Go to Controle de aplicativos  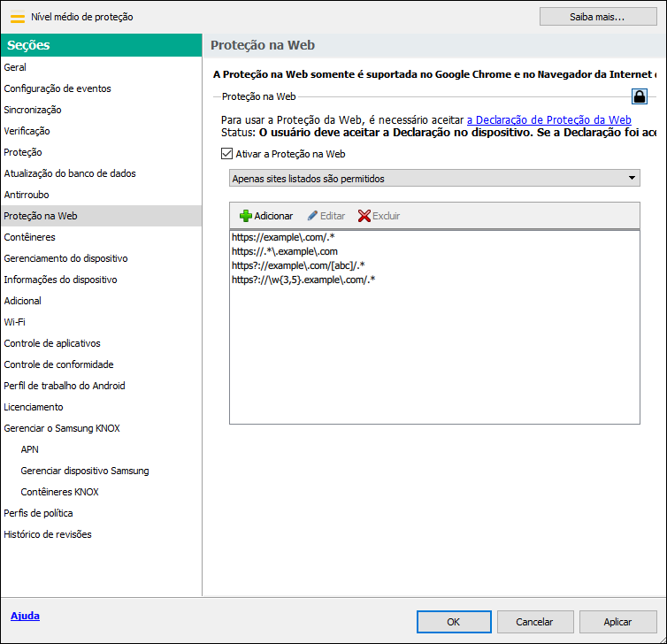click(x=101, y=344)
